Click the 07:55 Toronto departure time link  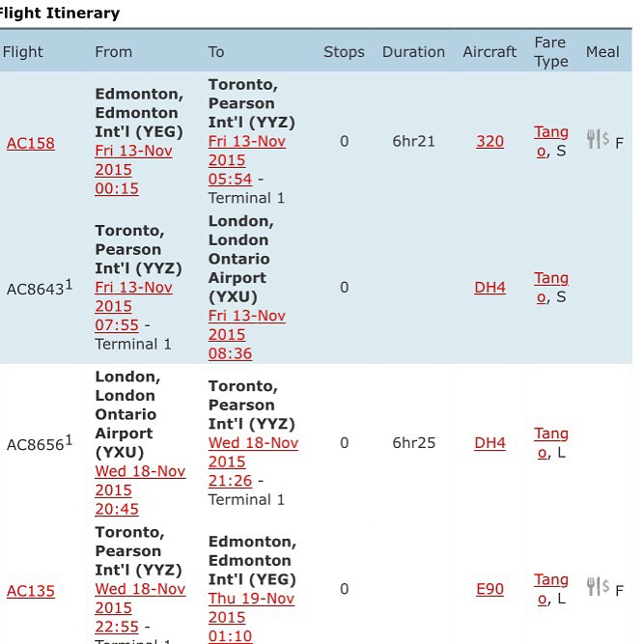(117, 325)
